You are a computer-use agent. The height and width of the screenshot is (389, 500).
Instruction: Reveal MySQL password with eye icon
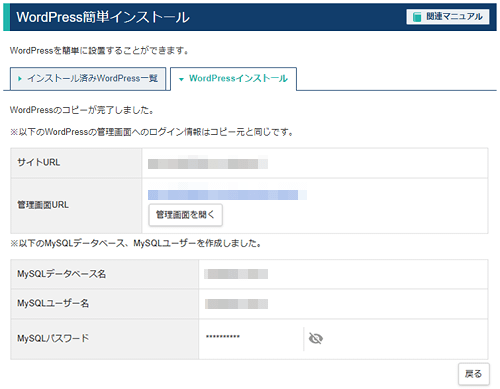tap(315, 339)
